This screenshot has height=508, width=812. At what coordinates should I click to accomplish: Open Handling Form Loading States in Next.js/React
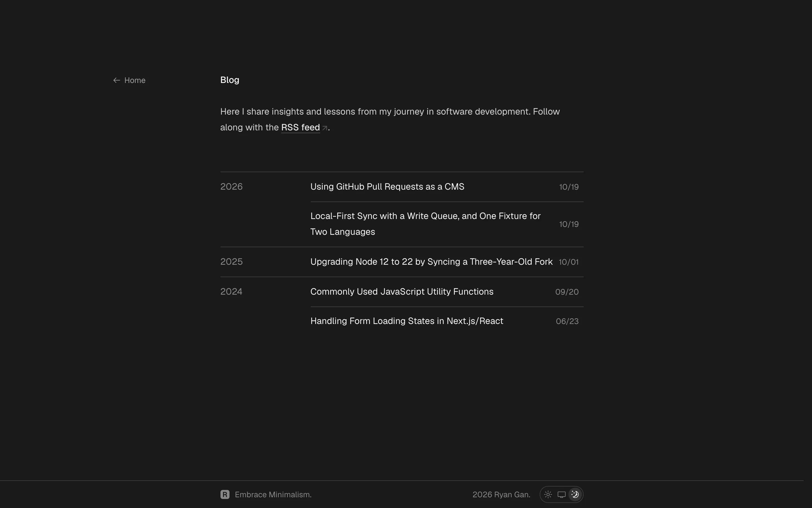[407, 321]
